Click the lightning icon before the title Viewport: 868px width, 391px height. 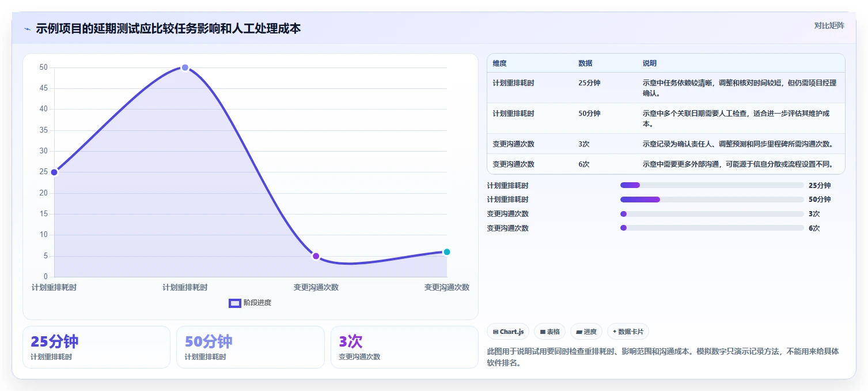27,28
